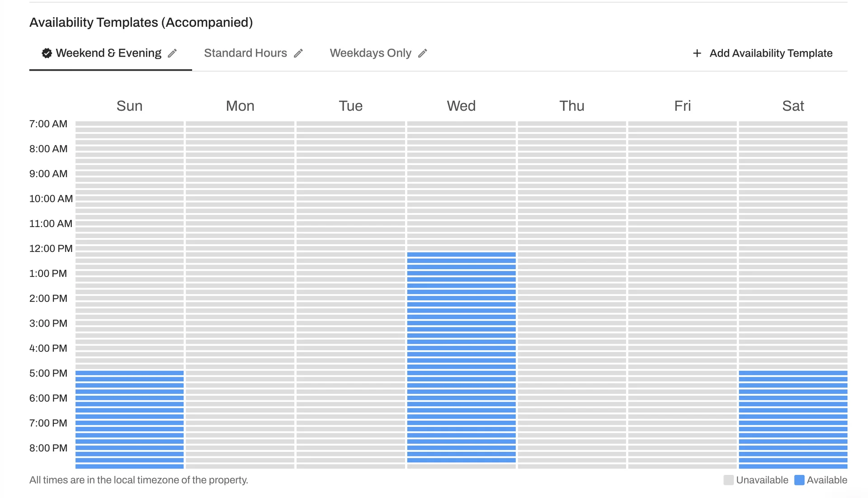Click the blue Available legend swatch
868x498 pixels.
800,480
